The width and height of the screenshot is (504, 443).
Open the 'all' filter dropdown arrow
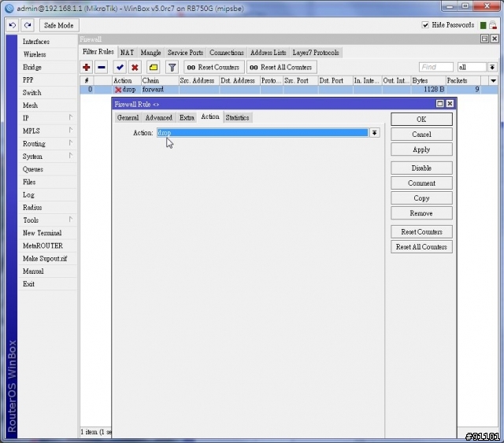tap(491, 67)
